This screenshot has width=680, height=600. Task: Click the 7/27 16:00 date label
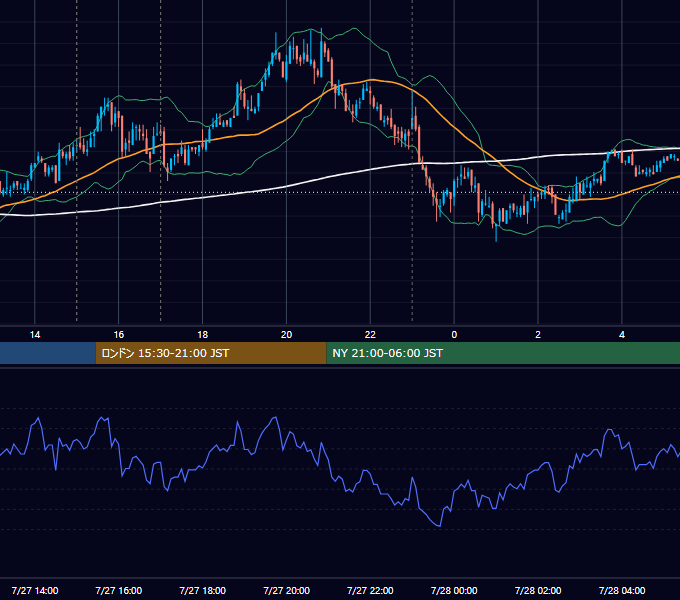pyautogui.click(x=118, y=590)
